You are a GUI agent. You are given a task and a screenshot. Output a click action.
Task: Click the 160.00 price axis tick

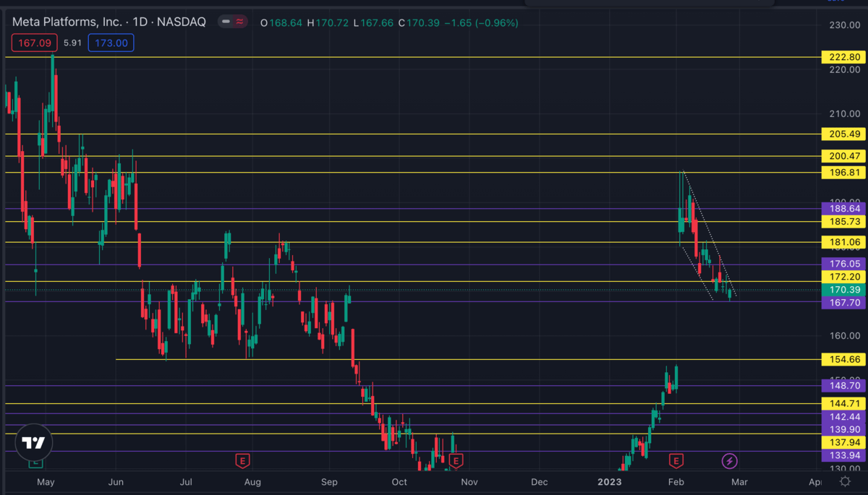pos(843,336)
